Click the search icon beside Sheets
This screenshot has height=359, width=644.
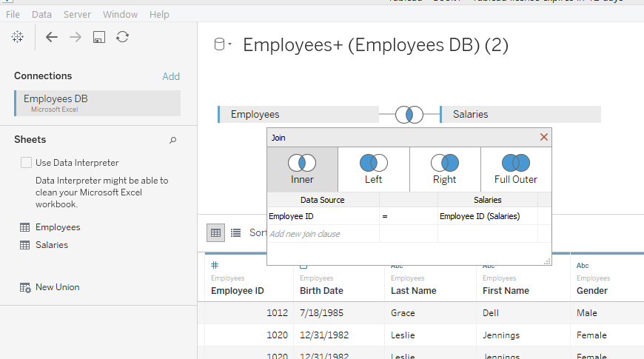(173, 140)
